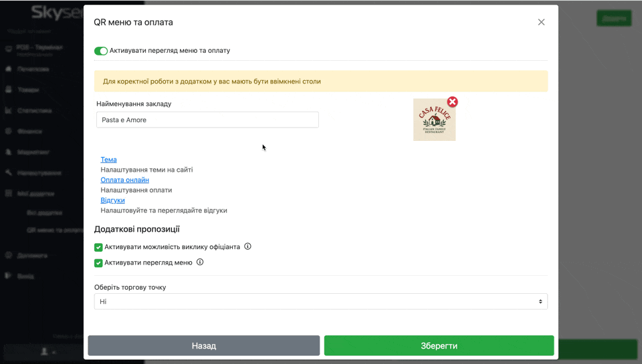The height and width of the screenshot is (364, 642).
Task: Open the Відгуки link
Action: click(112, 200)
